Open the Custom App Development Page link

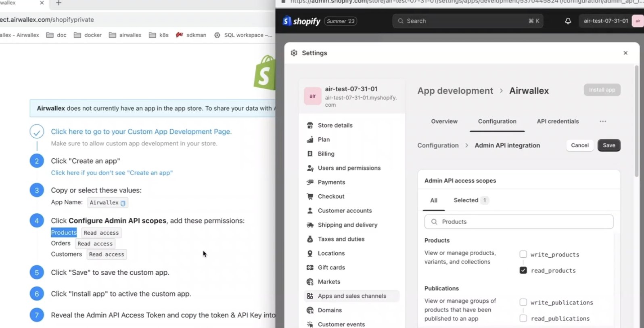pyautogui.click(x=141, y=132)
